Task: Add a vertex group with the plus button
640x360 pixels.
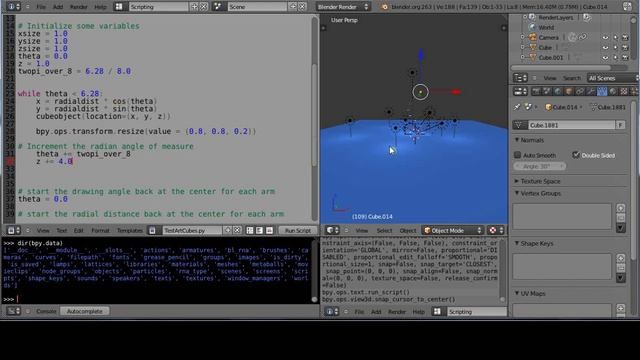Action: point(621,208)
